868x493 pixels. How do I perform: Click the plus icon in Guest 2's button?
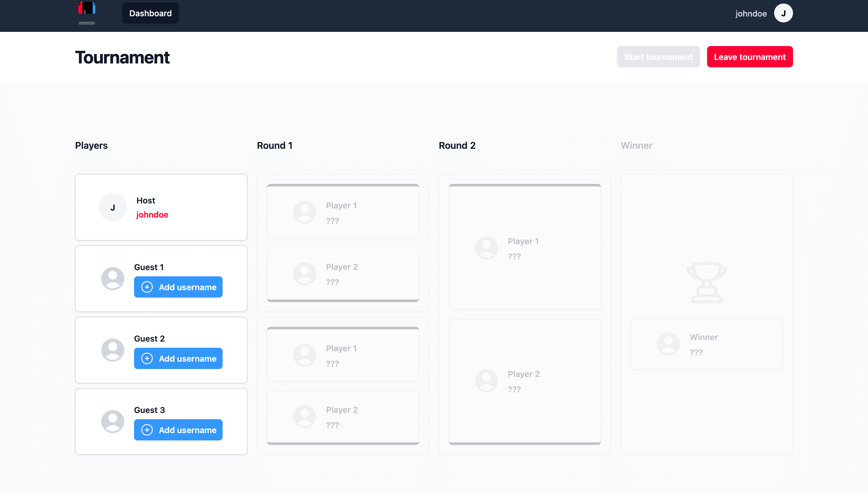point(147,359)
